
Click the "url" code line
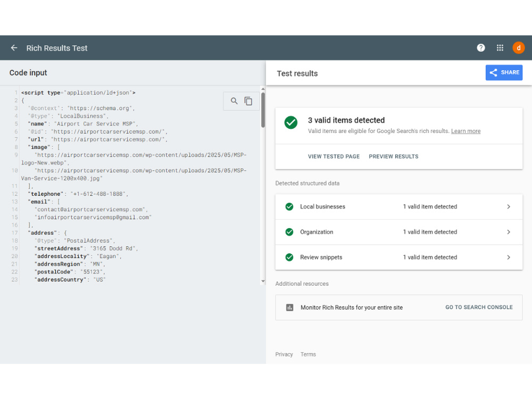point(98,139)
